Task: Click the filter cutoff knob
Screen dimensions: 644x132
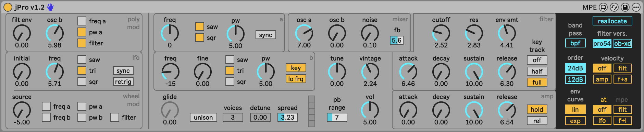Action: coord(441,33)
